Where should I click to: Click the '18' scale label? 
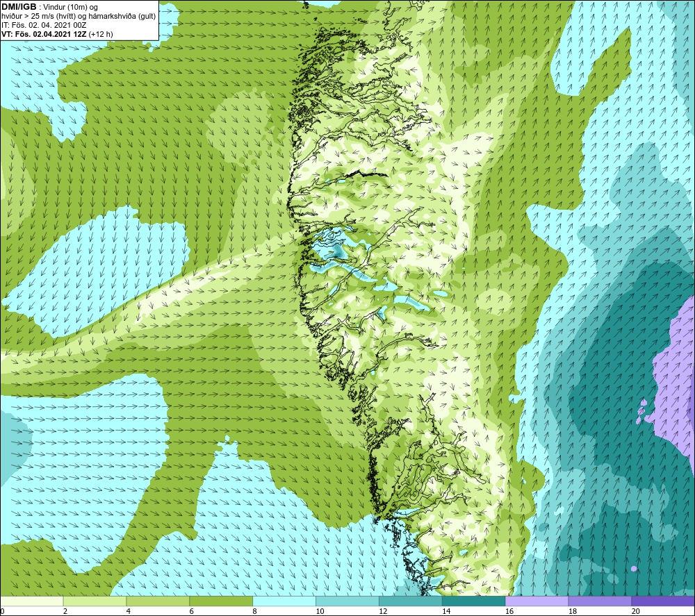pyautogui.click(x=573, y=611)
